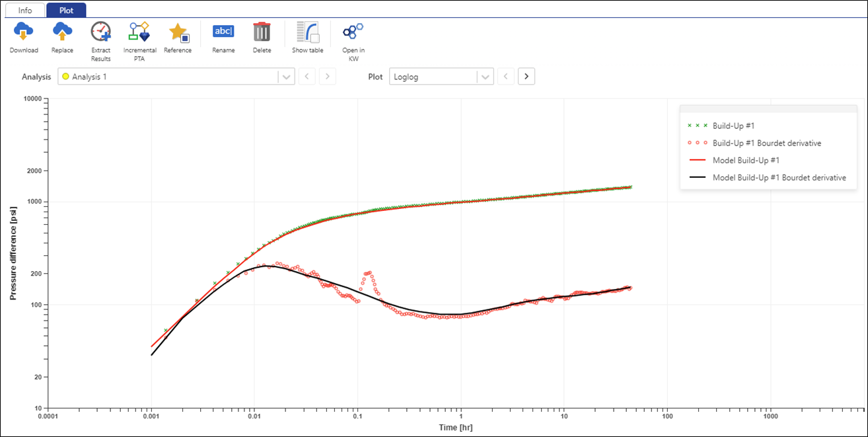Click the 1000 x-axis tick label
Viewport: 868px width, 437px height.
tap(770, 417)
